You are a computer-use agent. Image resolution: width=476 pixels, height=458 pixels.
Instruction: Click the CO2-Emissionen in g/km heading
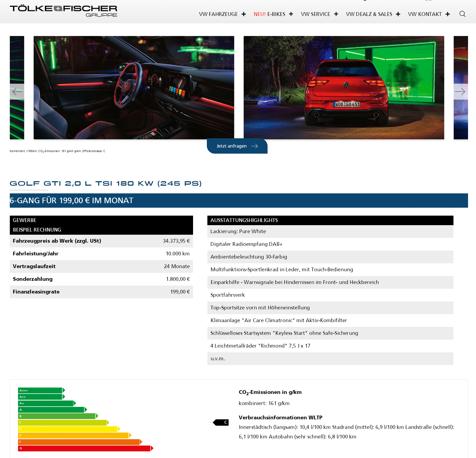tap(270, 392)
